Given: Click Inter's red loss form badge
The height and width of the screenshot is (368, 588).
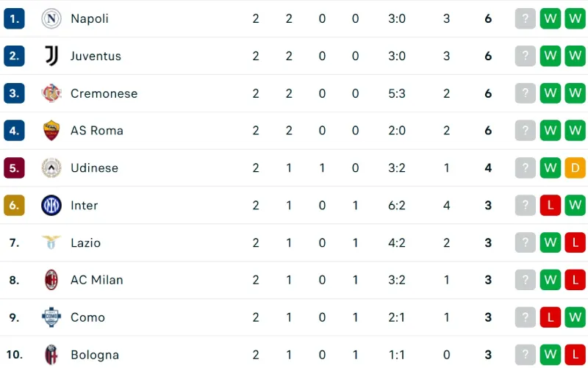Looking at the screenshot, I should (550, 206).
